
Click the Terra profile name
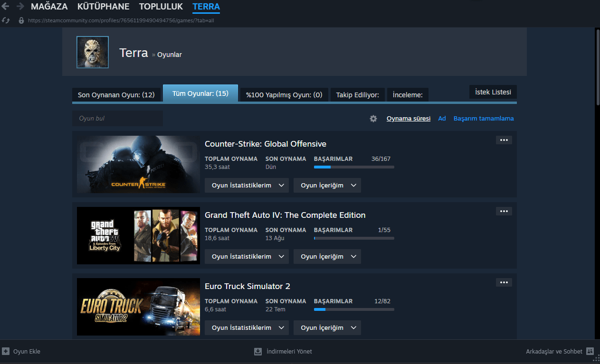(x=133, y=53)
